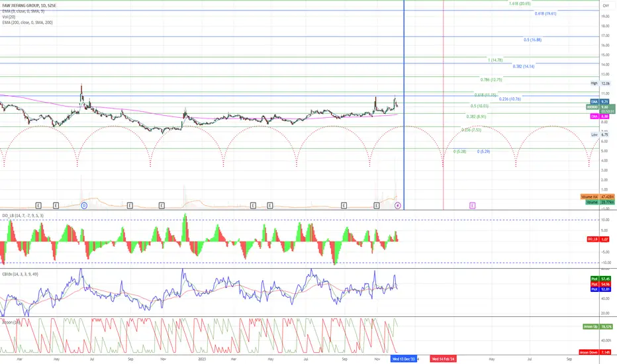The width and height of the screenshot is (617, 364).
Task: Click the blue Plot 52.81 tag
Action: click(600, 289)
